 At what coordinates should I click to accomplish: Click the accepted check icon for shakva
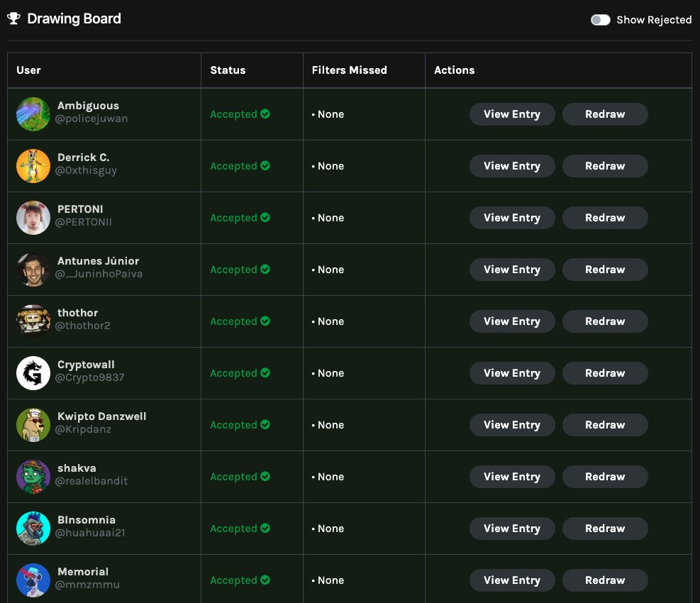click(265, 477)
